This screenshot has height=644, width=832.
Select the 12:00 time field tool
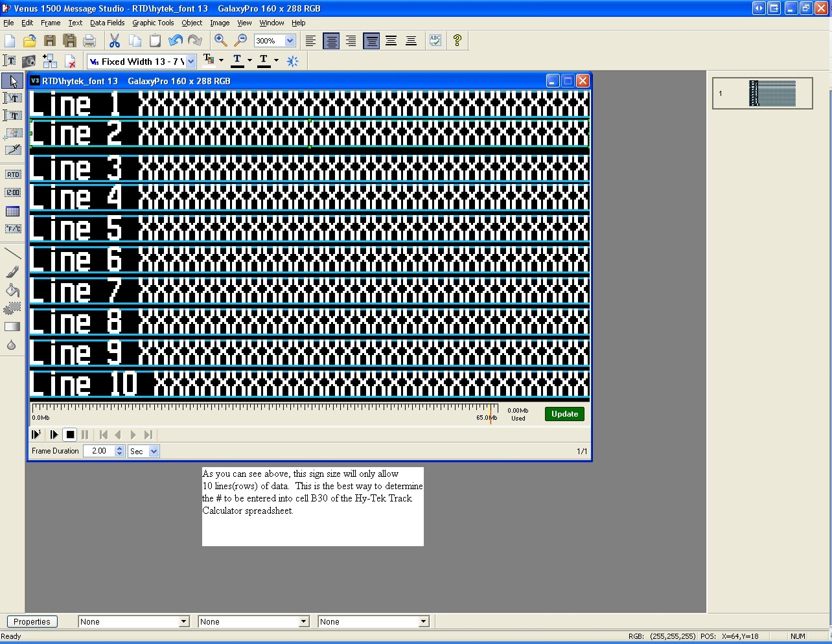[x=12, y=192]
